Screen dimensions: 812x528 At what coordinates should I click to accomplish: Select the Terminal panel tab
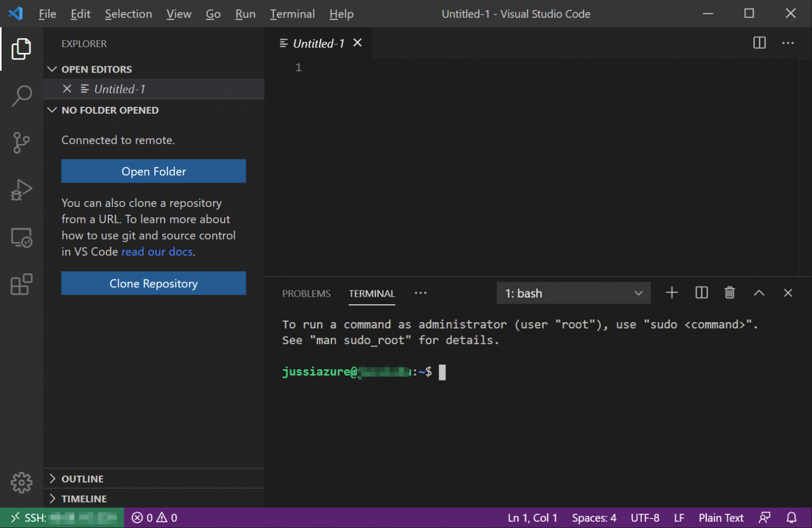(x=372, y=294)
